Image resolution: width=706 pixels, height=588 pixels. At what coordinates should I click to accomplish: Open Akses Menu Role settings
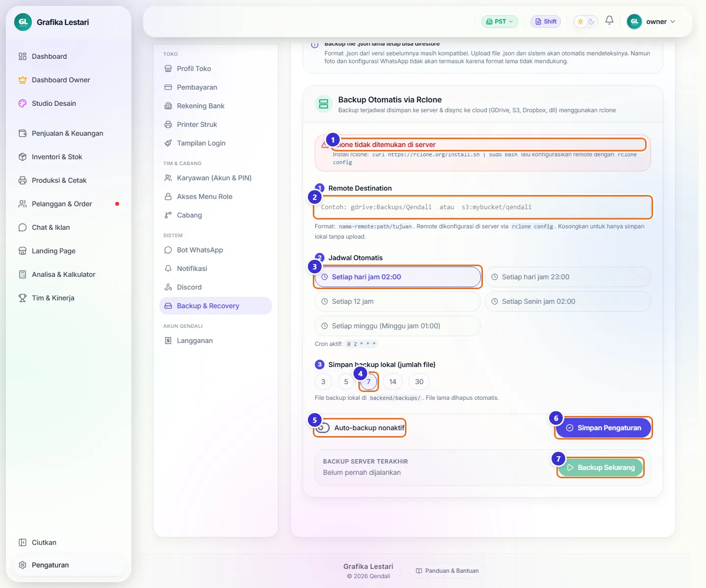(216, 196)
